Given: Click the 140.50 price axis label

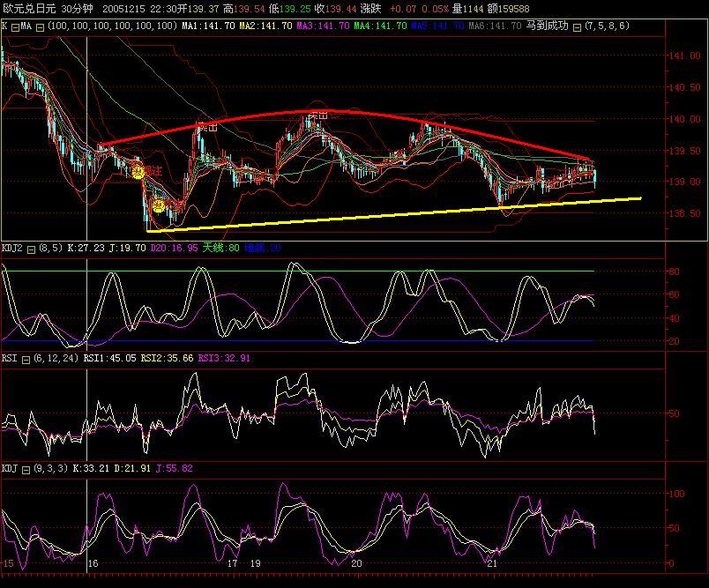Looking at the screenshot, I should coord(684,87).
